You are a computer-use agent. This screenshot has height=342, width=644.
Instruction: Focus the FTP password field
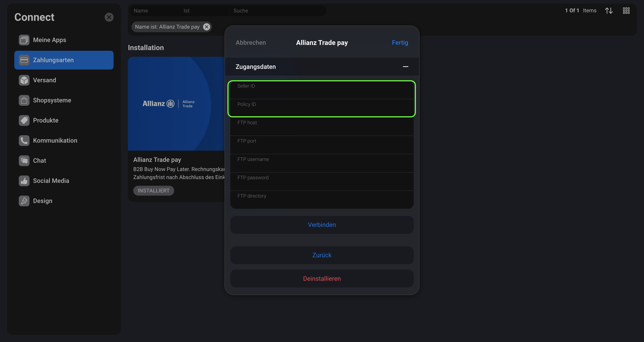point(322,182)
